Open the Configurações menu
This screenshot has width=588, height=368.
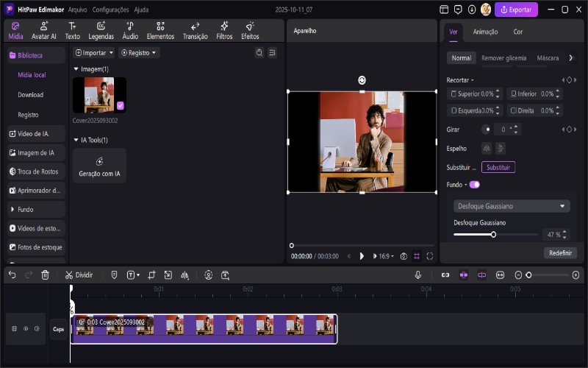(x=112, y=10)
